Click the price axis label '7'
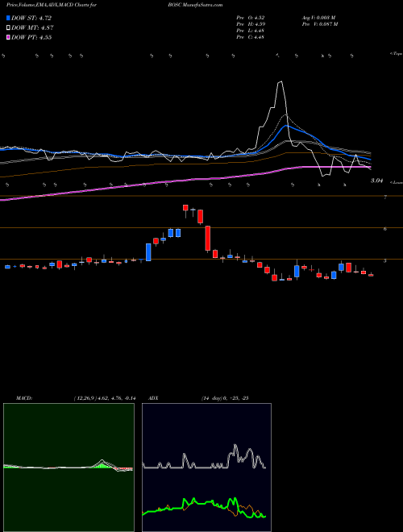Screen dimensions: 403x532 (385, 197)
